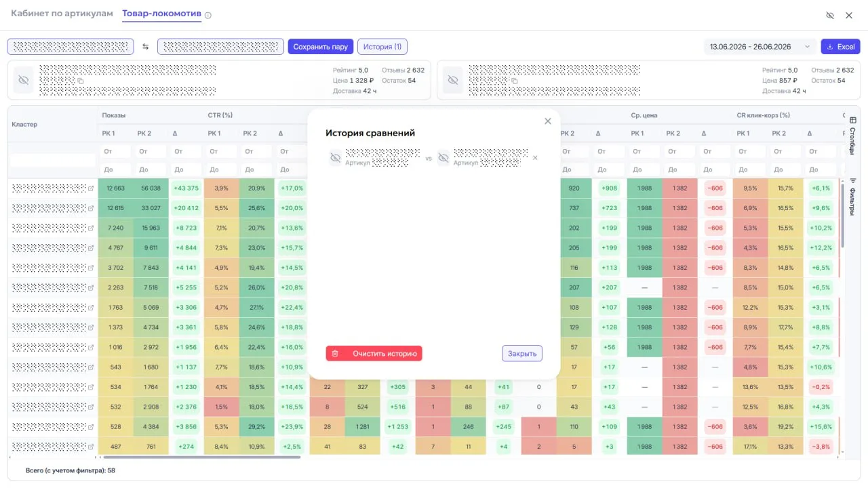868x488 pixels.
Task: Open info tooltip next to Товар-локомотив
Action: pos(208,15)
